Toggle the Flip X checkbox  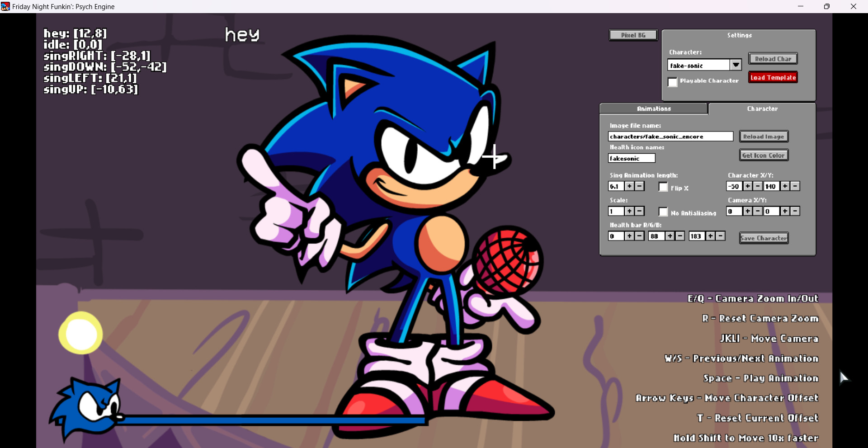click(x=663, y=187)
